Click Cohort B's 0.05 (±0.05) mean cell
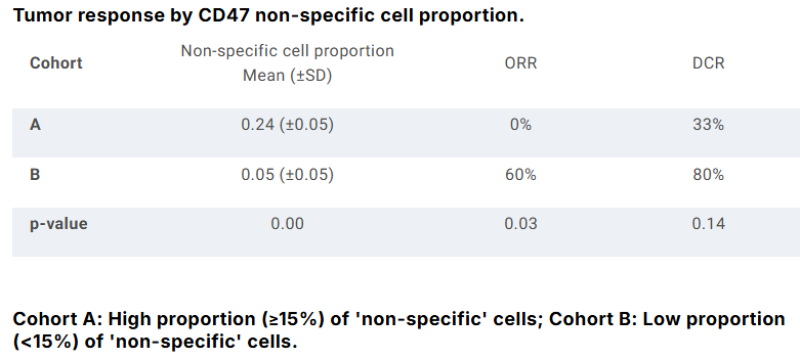The width and height of the screenshot is (800, 360). click(287, 174)
